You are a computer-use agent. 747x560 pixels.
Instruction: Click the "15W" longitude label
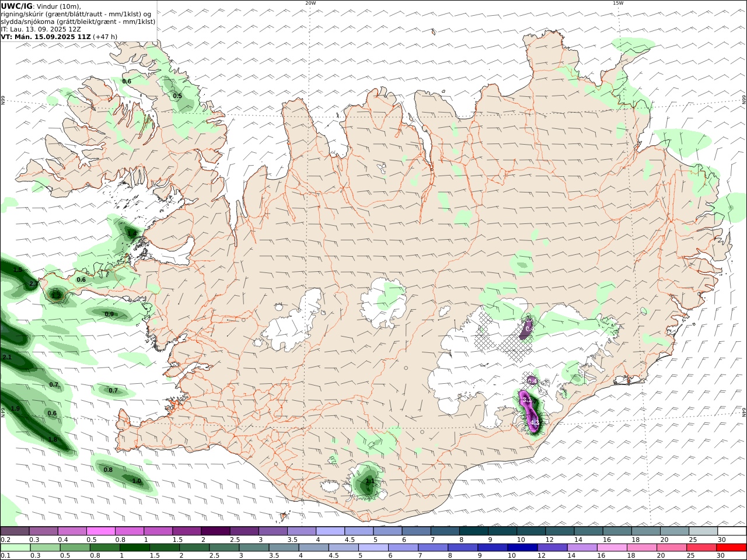pos(618,3)
